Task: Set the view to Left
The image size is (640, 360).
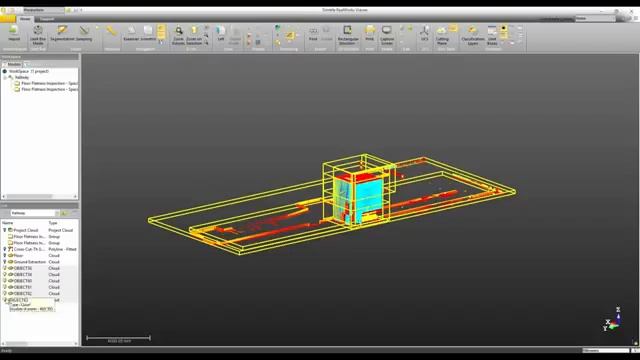Action: pyautogui.click(x=221, y=33)
